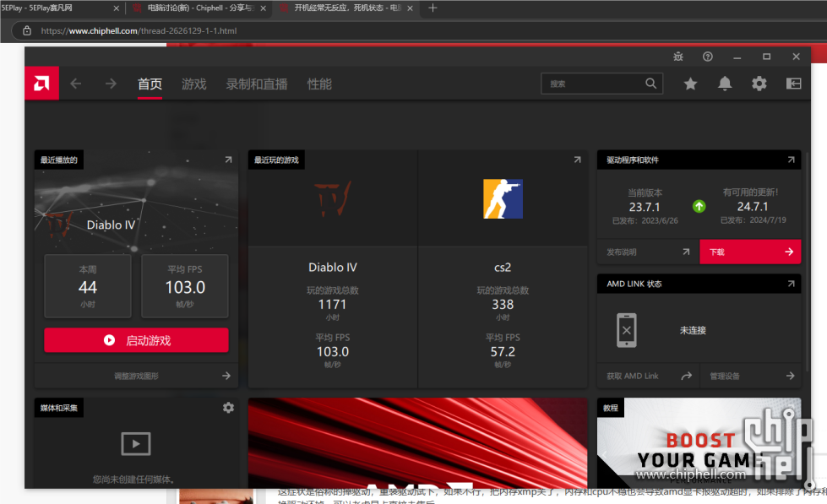827x504 pixels.
Task: Click the bug report icon
Action: point(678,57)
